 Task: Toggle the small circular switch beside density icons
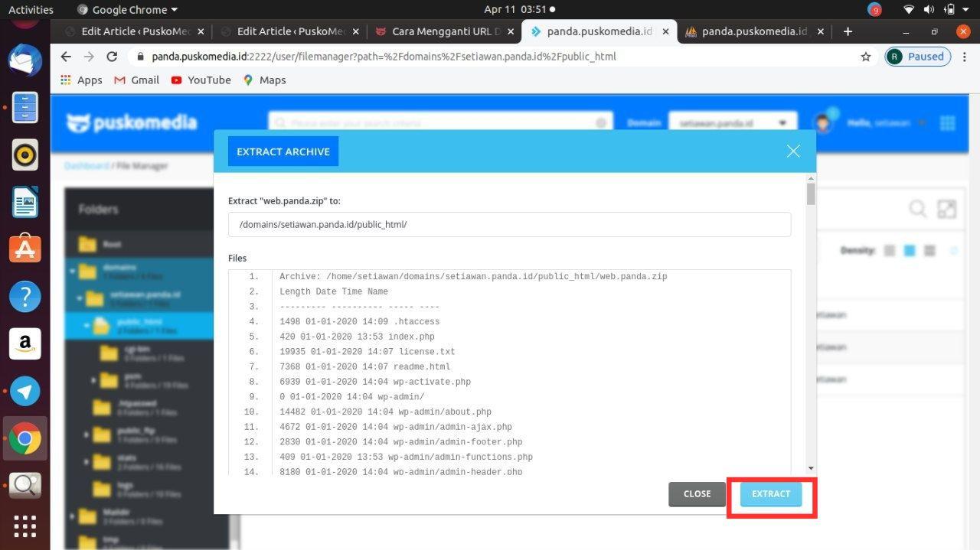point(954,250)
